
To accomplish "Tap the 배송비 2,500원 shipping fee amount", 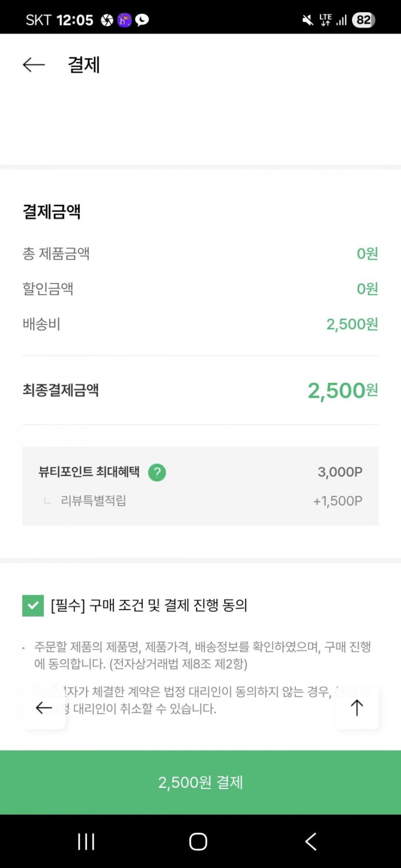I will pyautogui.click(x=352, y=324).
